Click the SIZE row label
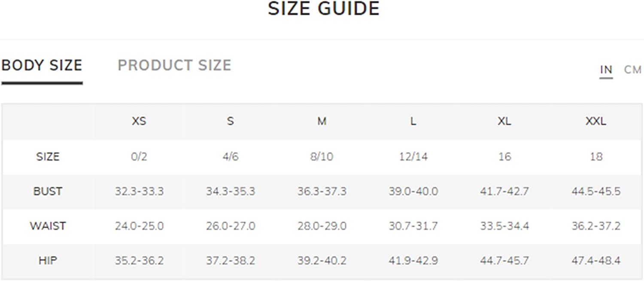Viewport: 644px width, 281px height. [x=48, y=157]
